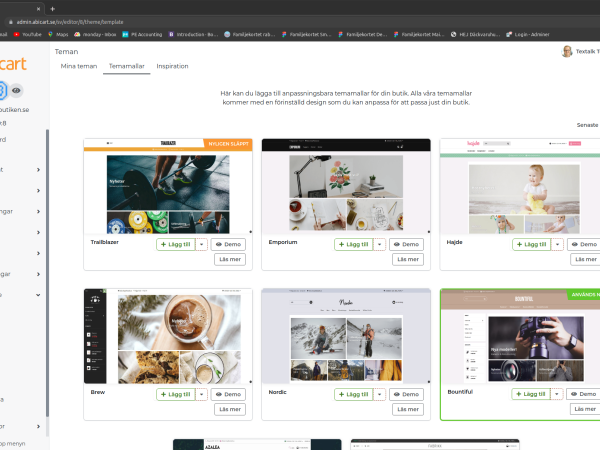Image resolution: width=600 pixels, height=450 pixels.
Task: View the Hajde demo
Action: [584, 245]
